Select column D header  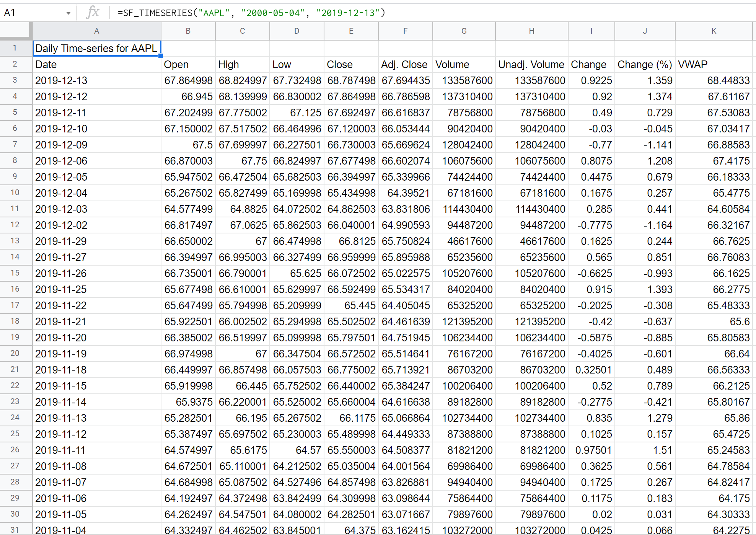point(297,31)
